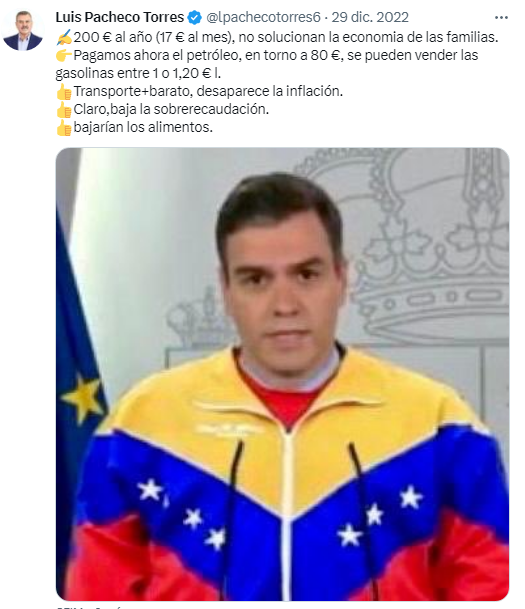Visit the @lpachecotorres6 handle link

tap(263, 17)
